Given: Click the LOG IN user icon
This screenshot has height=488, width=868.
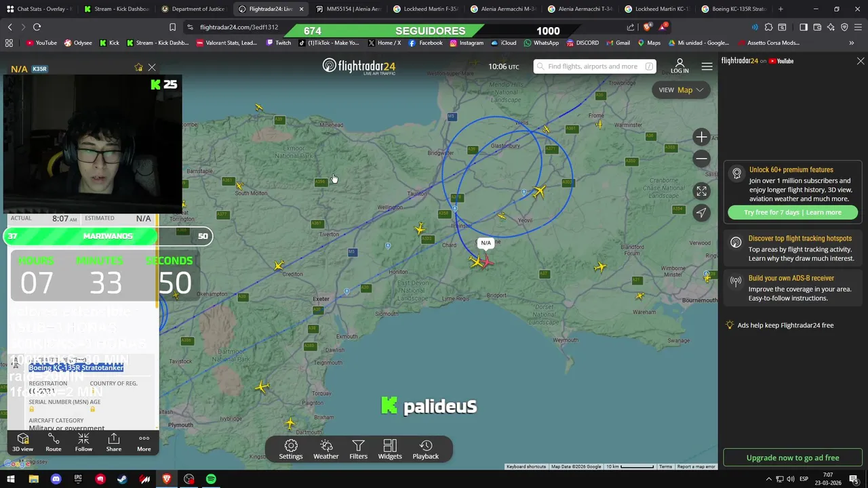Looking at the screenshot, I should coord(679,66).
